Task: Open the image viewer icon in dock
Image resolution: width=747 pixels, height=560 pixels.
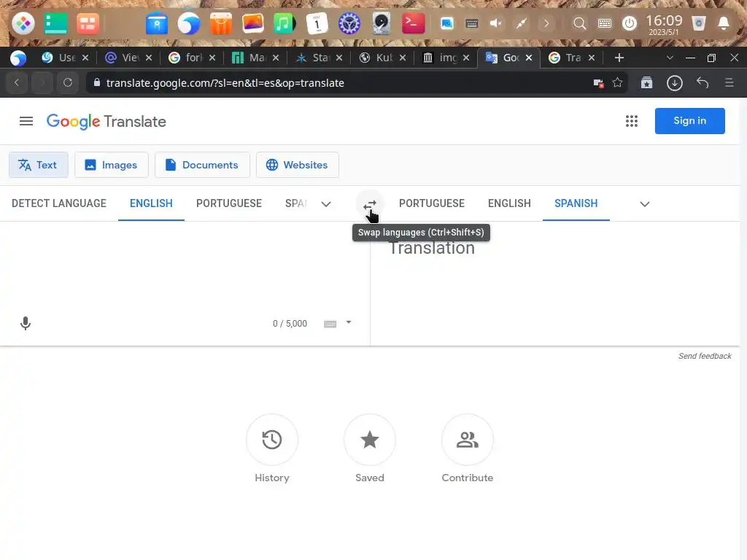Action: point(252,23)
